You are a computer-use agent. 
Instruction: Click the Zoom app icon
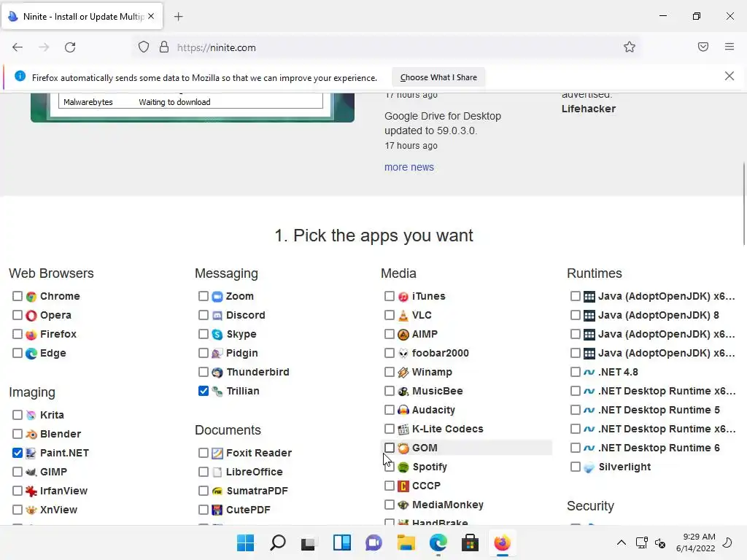click(217, 296)
